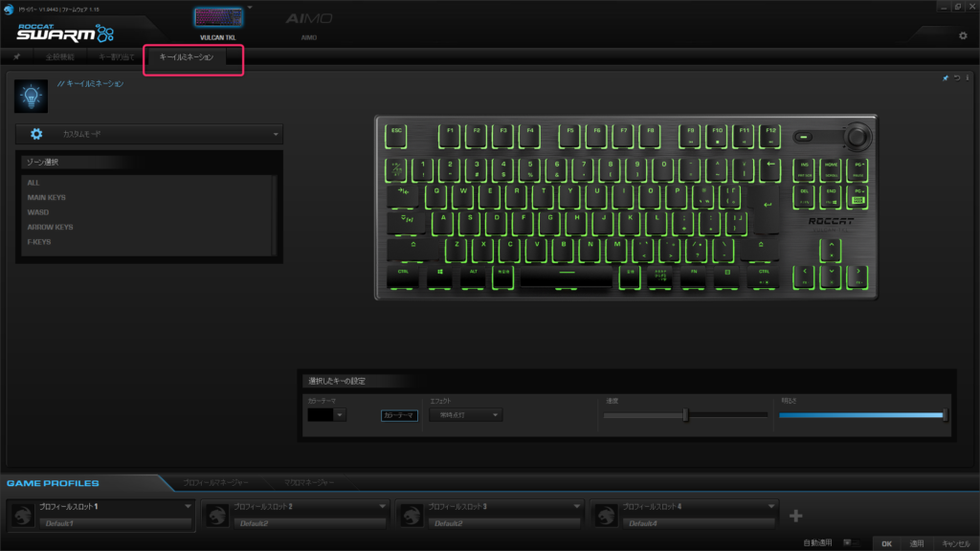
Task: Click the Default4 profile name field
Action: [x=699, y=523]
